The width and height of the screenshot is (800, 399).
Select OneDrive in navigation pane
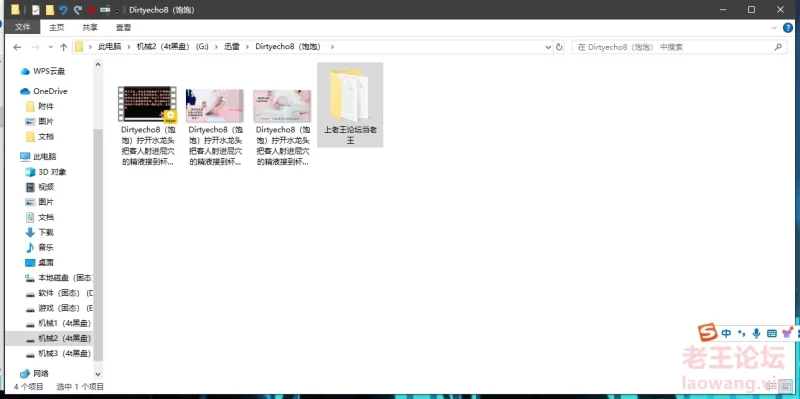coord(44,91)
